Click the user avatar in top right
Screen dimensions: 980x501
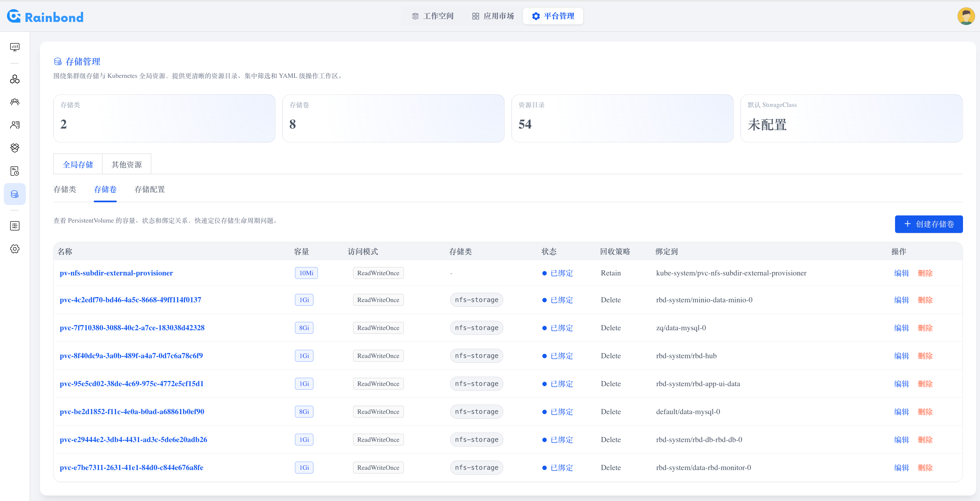coord(965,16)
